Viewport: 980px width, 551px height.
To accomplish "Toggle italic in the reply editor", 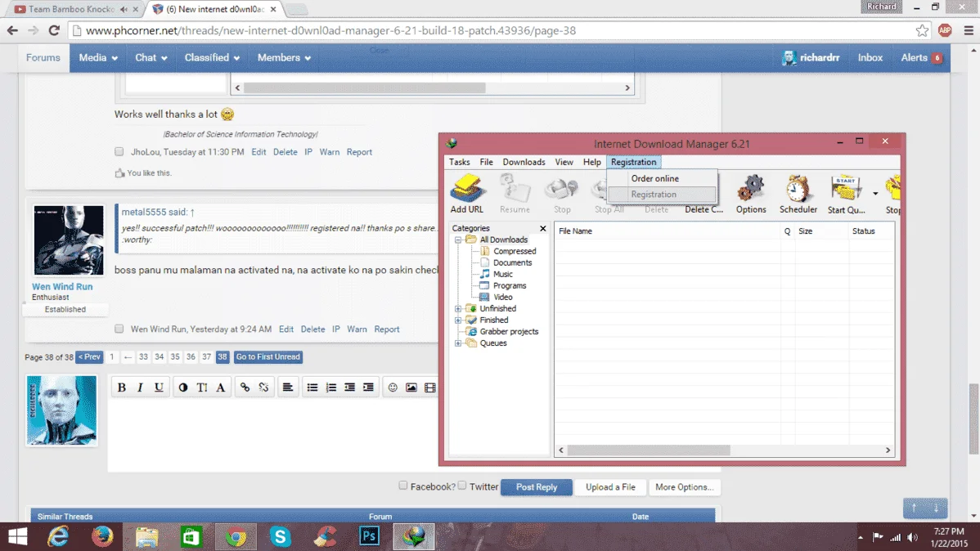I will click(140, 387).
